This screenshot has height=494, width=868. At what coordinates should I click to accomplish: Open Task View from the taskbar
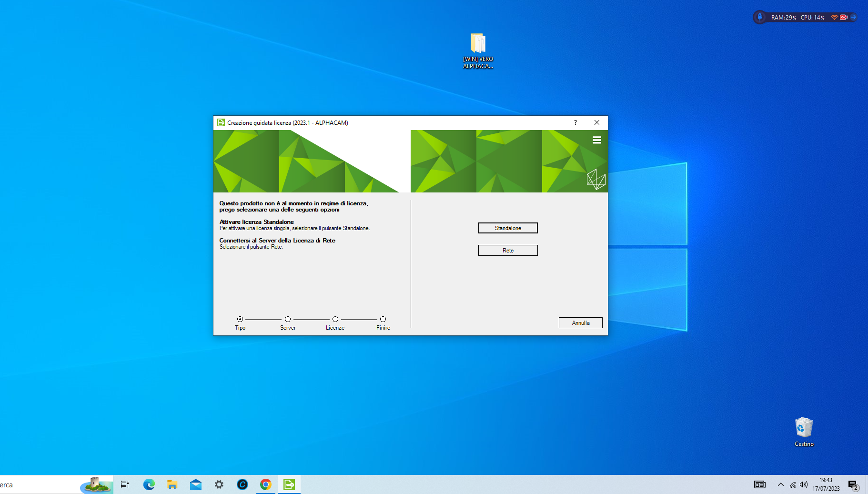(x=125, y=484)
